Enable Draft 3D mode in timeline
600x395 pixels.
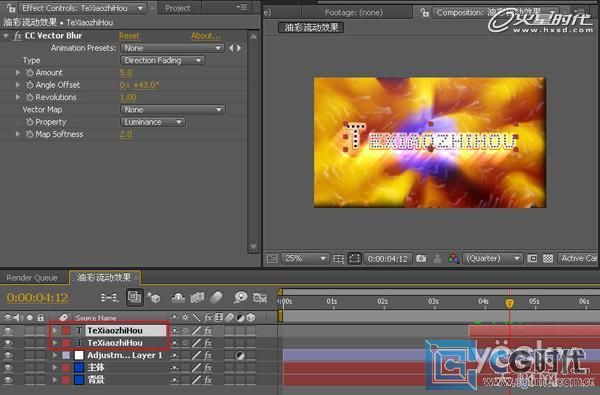click(x=154, y=297)
